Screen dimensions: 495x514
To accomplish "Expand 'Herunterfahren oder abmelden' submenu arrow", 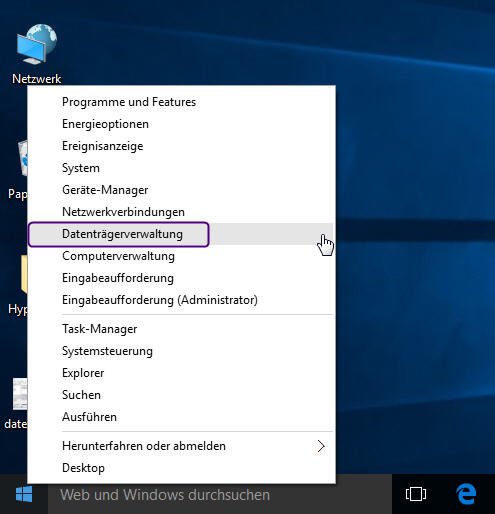I will [321, 446].
